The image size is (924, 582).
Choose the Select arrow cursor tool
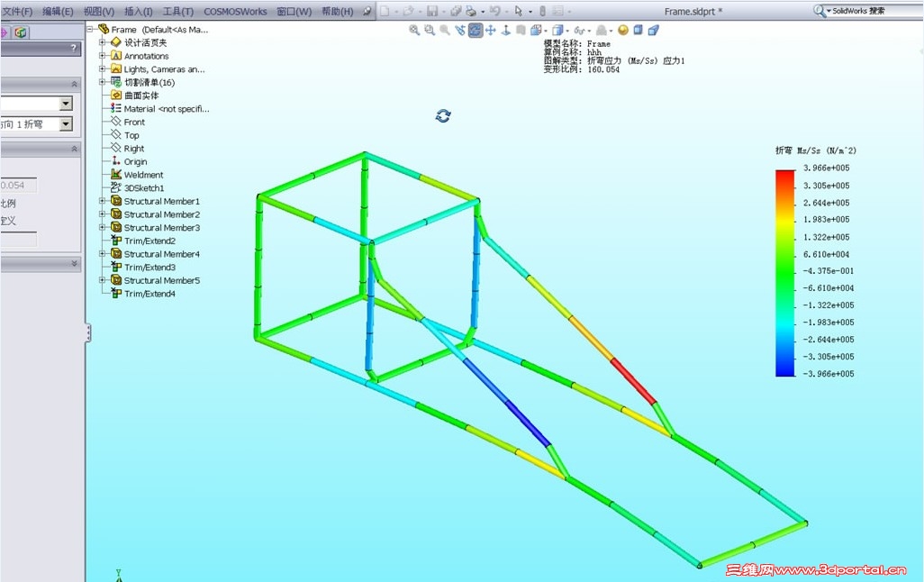[x=519, y=11]
